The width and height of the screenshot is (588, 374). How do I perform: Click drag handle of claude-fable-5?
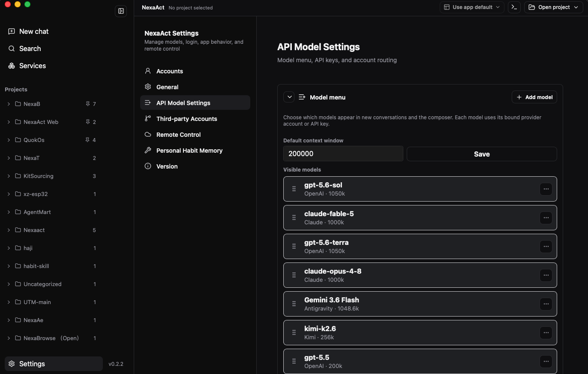click(x=294, y=217)
